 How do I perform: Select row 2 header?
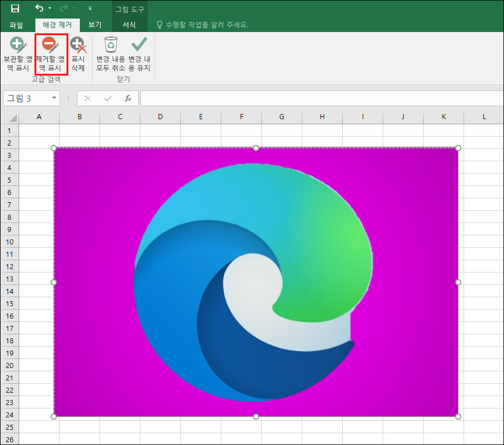click(x=10, y=143)
